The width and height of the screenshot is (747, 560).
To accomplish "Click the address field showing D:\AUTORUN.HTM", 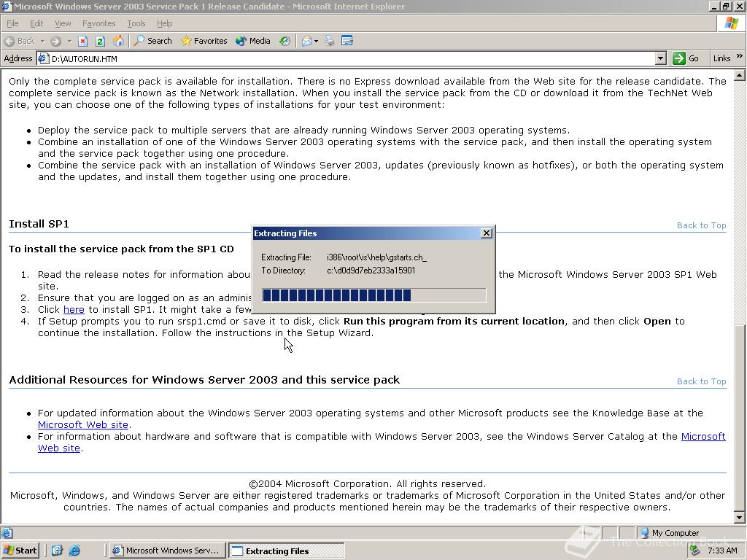I will coord(352,58).
